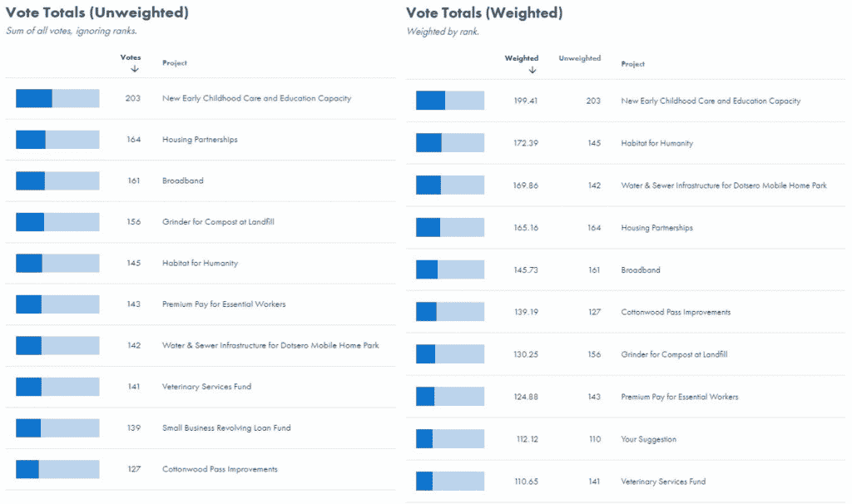The width and height of the screenshot is (852, 504).
Task: Sort by the Unweighted column header
Action: pos(579,58)
